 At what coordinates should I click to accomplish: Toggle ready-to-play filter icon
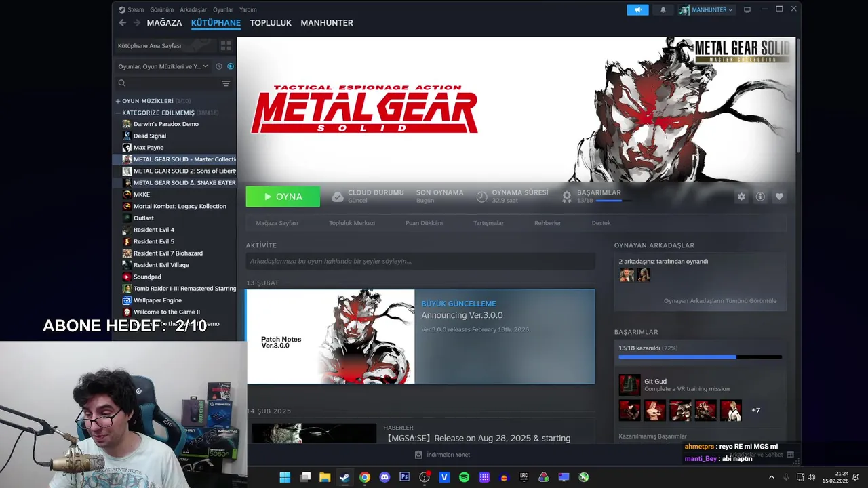(x=231, y=66)
